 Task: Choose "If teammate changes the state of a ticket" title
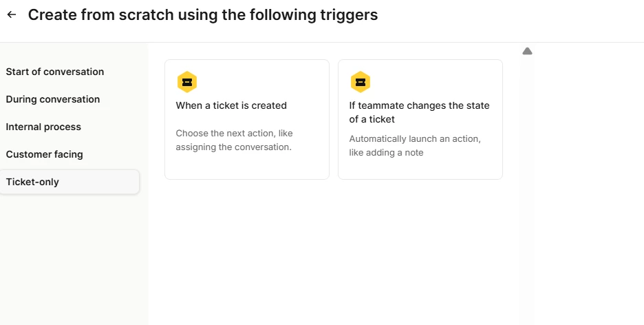point(419,112)
